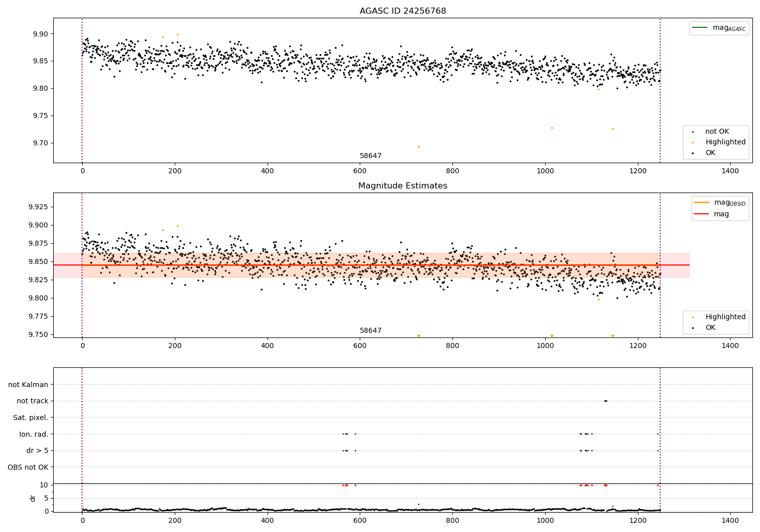Image resolution: width=760 pixels, height=532 pixels.
Task: Click y-axis tick "9.90" in top plot
Action: pos(40,34)
